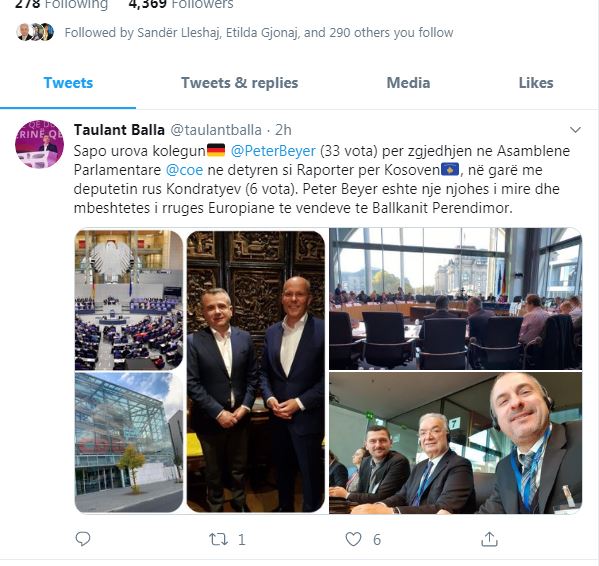599x566 pixels.
Task: Expand the tweet options chevron
Action: click(575, 130)
